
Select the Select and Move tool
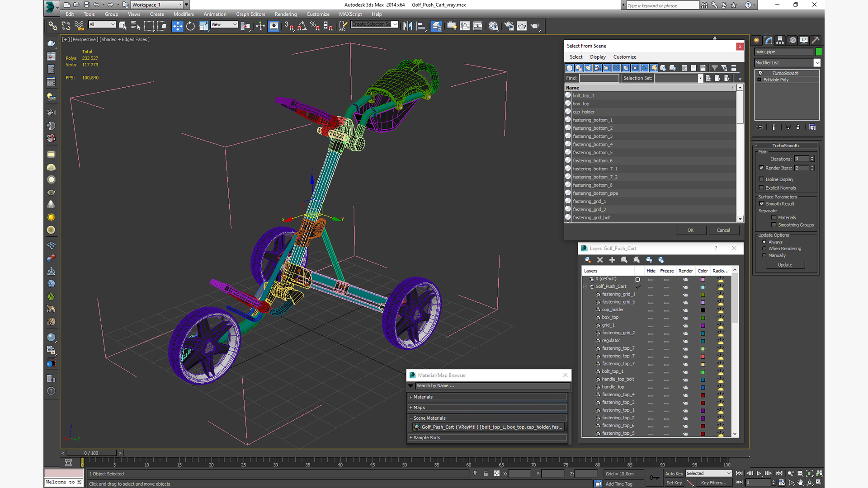[x=177, y=26]
